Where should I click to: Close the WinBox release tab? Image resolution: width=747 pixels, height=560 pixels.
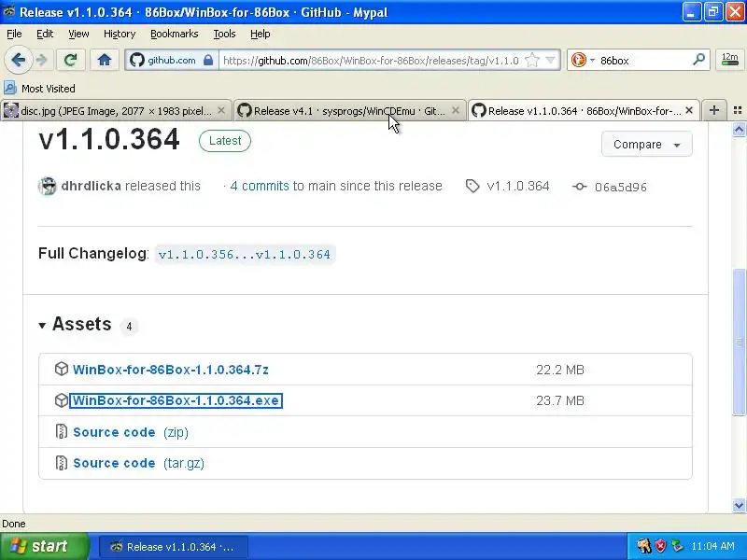(689, 110)
